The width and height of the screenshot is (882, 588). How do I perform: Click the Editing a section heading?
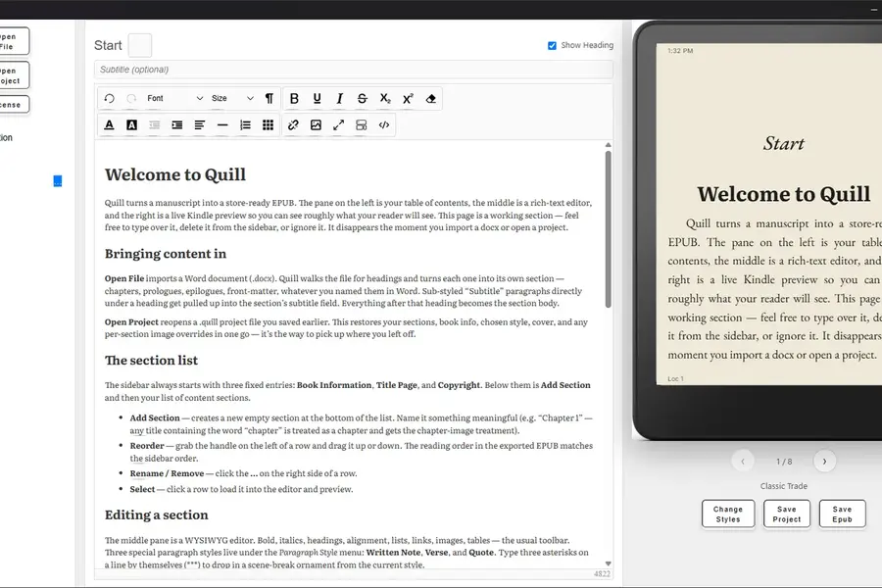[x=157, y=514]
